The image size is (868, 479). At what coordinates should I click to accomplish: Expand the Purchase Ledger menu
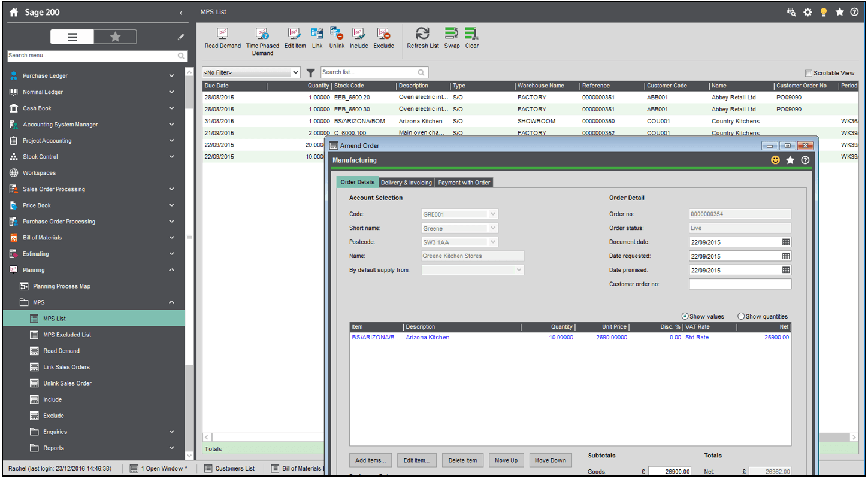pos(171,76)
